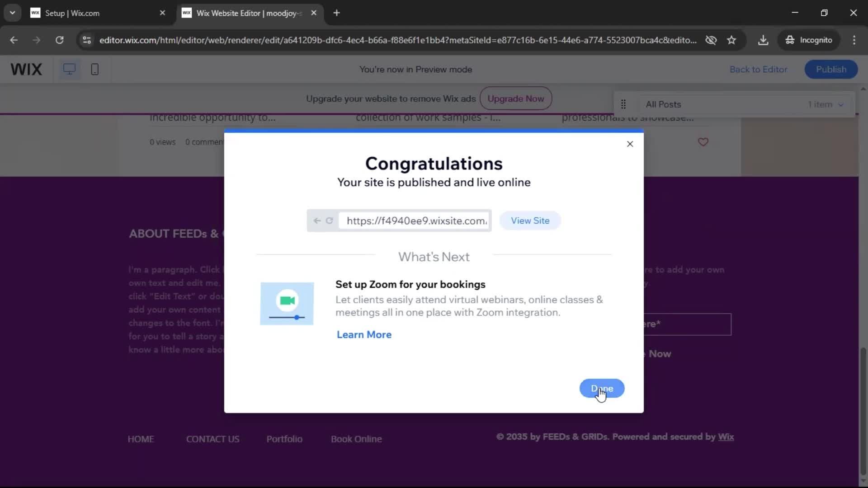View site information icon
This screenshot has width=868, height=488.
tap(87, 40)
